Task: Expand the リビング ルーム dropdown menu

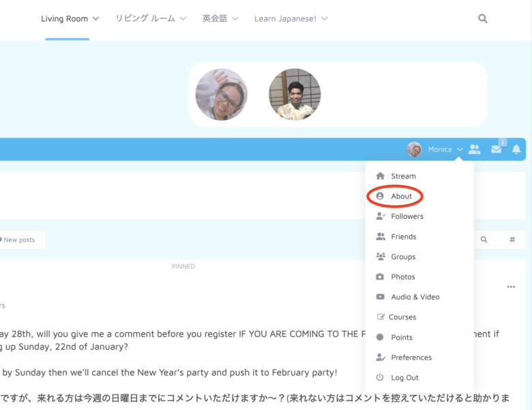Action: (152, 19)
